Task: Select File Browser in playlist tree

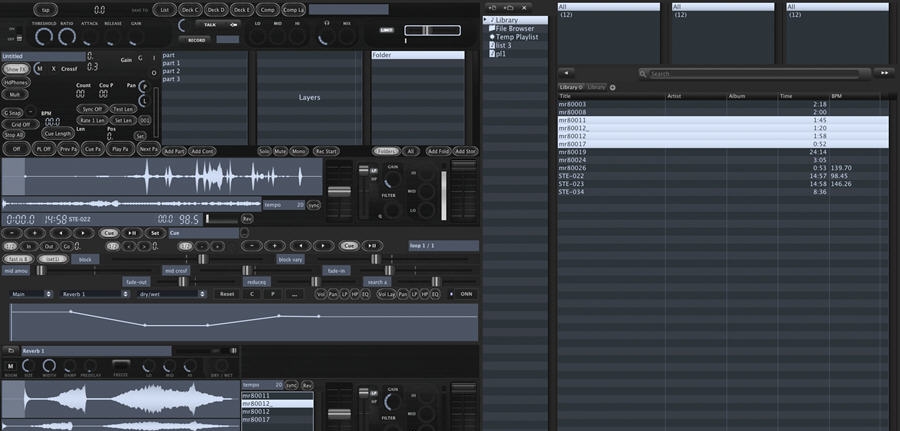Action: 515,28
